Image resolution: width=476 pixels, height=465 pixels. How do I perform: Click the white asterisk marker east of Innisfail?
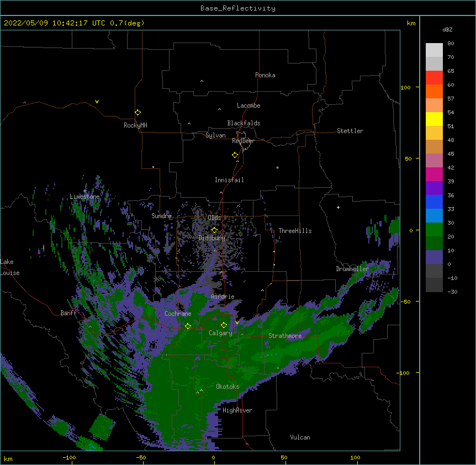tap(277, 167)
